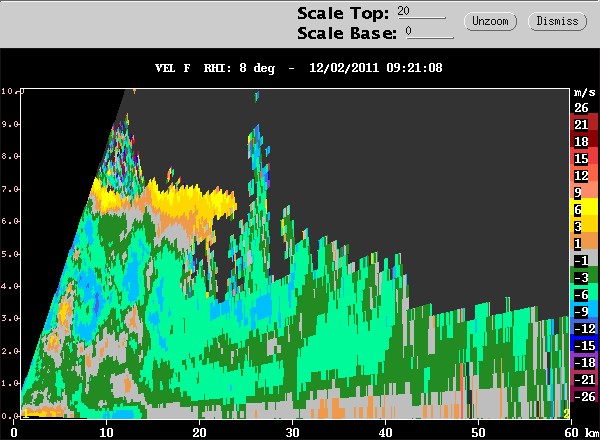Choose the 6 m/s yellow swatch
Image resolution: width=600 pixels, height=440 pixels.
click(584, 209)
